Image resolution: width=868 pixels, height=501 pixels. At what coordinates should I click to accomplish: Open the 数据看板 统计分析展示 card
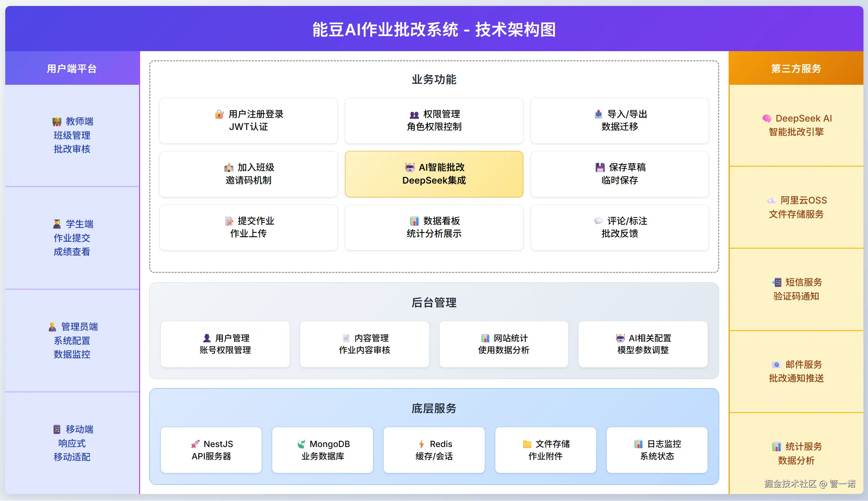tap(434, 227)
